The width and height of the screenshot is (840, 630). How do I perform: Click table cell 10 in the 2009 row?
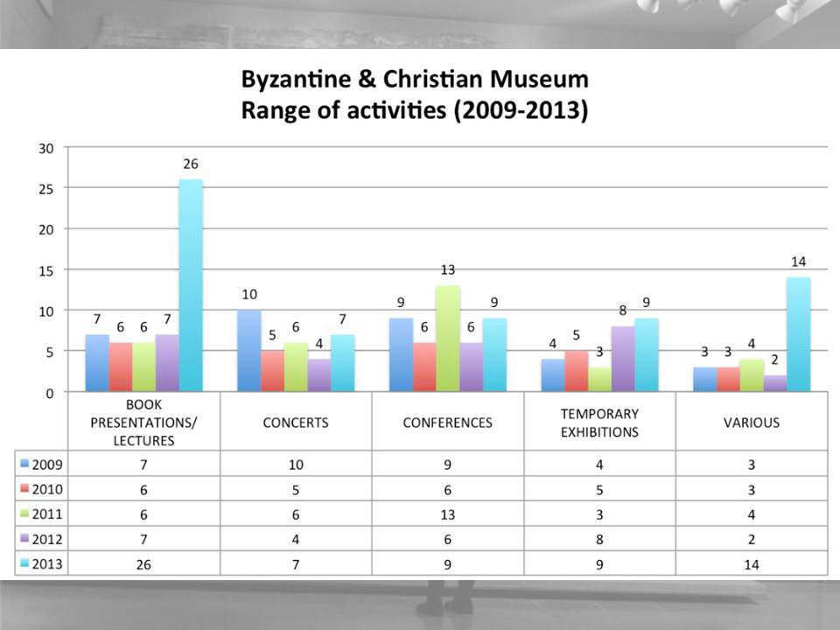coord(296,465)
